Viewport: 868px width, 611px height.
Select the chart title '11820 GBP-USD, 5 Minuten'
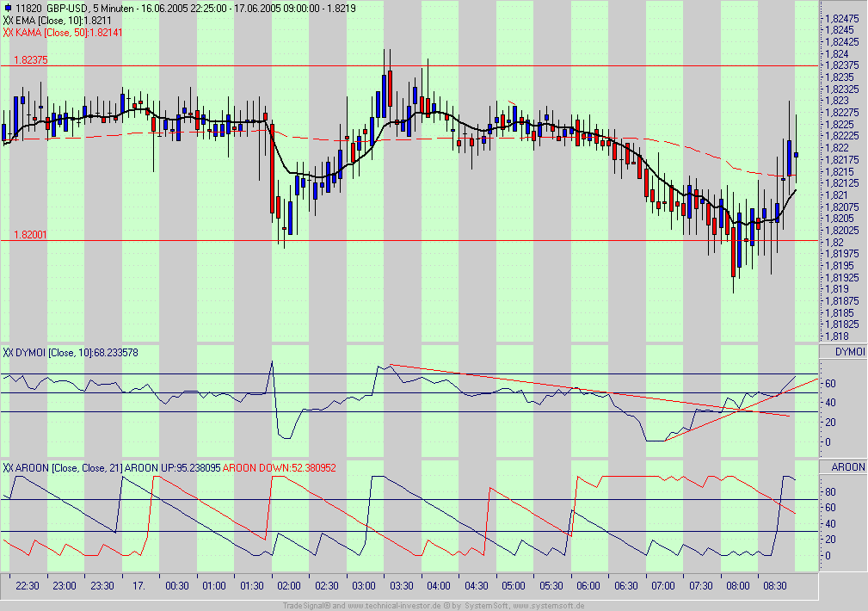click(x=75, y=9)
